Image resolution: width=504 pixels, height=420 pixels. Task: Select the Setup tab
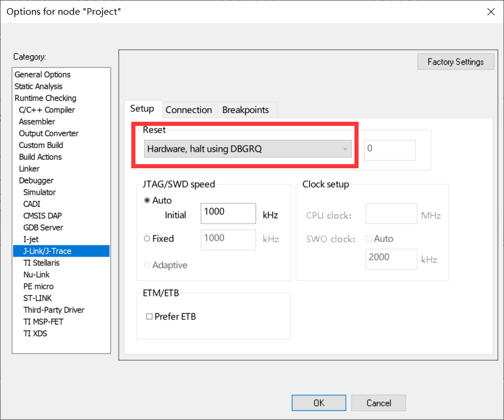tap(142, 109)
